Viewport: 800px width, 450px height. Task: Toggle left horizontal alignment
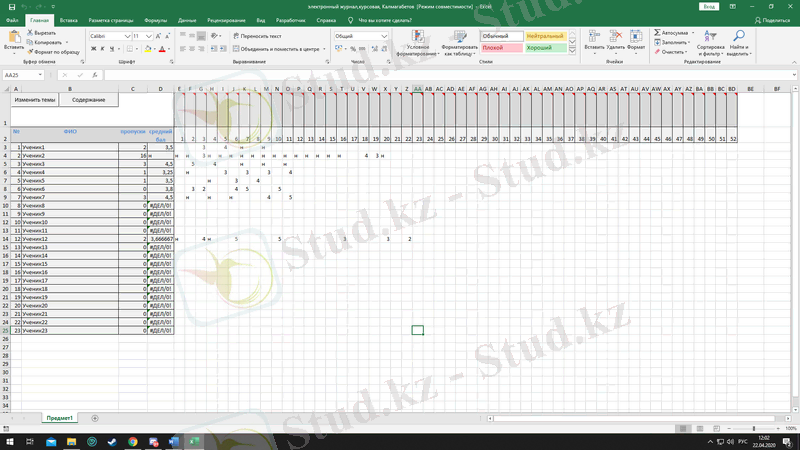183,49
